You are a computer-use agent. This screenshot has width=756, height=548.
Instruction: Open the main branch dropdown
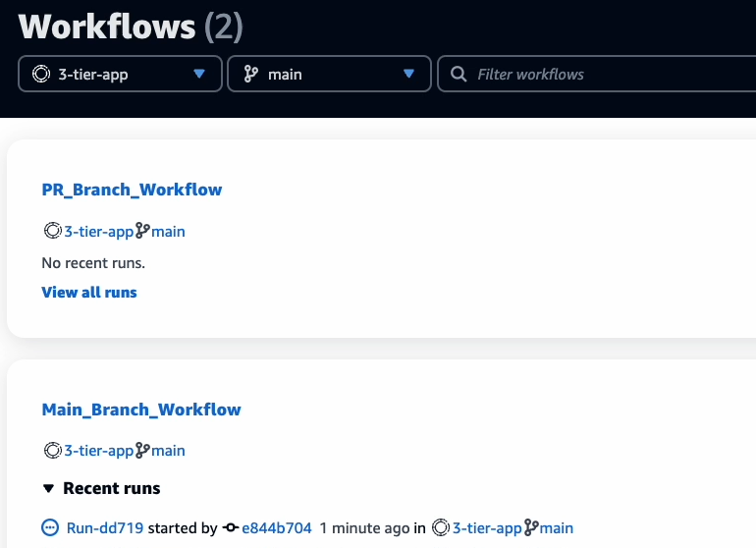329,74
